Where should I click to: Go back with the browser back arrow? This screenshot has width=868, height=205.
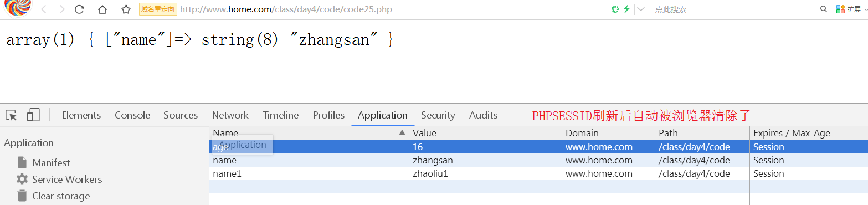[x=44, y=9]
